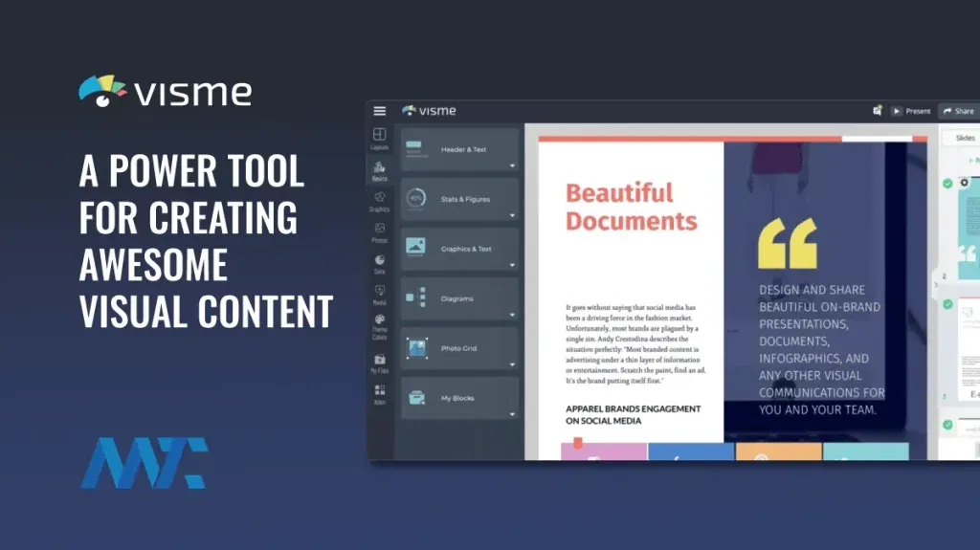Select the pink social media tile
The height and width of the screenshot is (550, 980).
click(x=604, y=451)
